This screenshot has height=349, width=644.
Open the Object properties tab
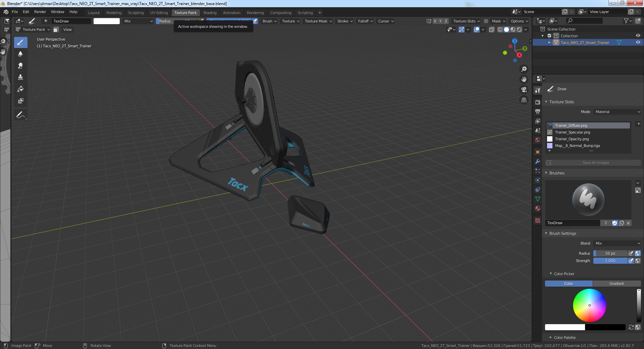pos(538,152)
